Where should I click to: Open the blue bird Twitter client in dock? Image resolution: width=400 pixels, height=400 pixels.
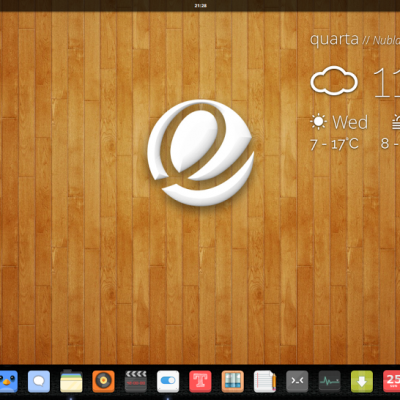(x=8, y=381)
